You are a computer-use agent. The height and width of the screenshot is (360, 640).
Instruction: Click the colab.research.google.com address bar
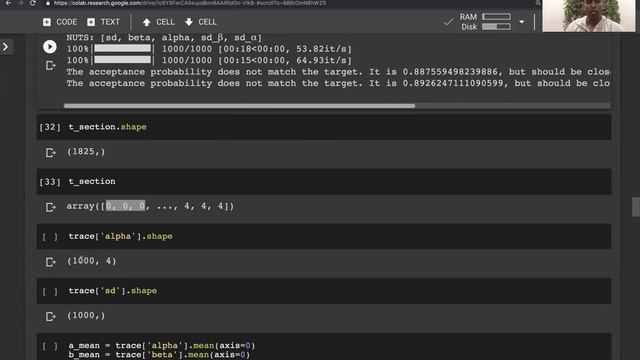(190, 3)
